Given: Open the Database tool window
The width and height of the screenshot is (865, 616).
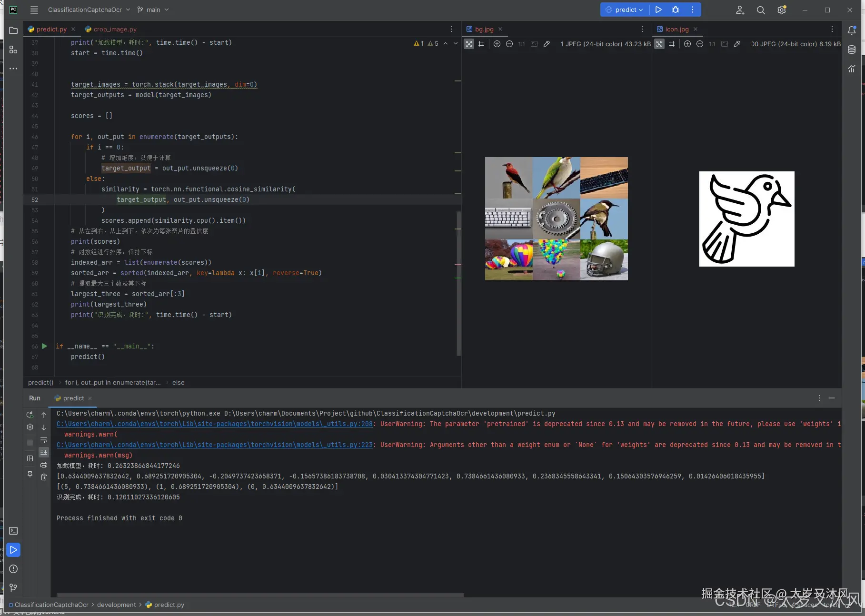Looking at the screenshot, I should 852,50.
